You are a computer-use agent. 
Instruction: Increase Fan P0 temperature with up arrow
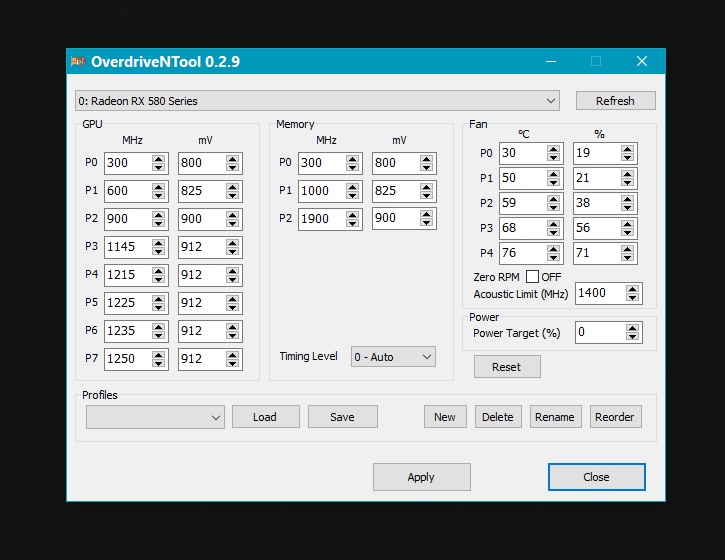tap(553, 149)
